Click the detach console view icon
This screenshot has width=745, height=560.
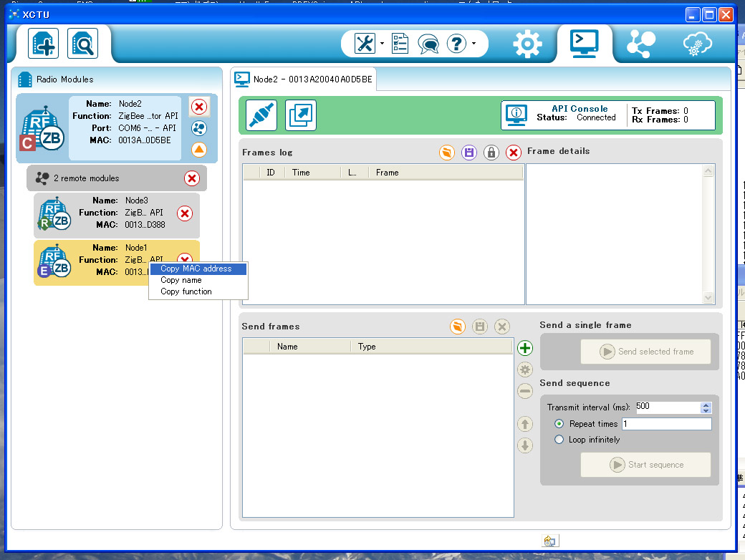point(301,115)
